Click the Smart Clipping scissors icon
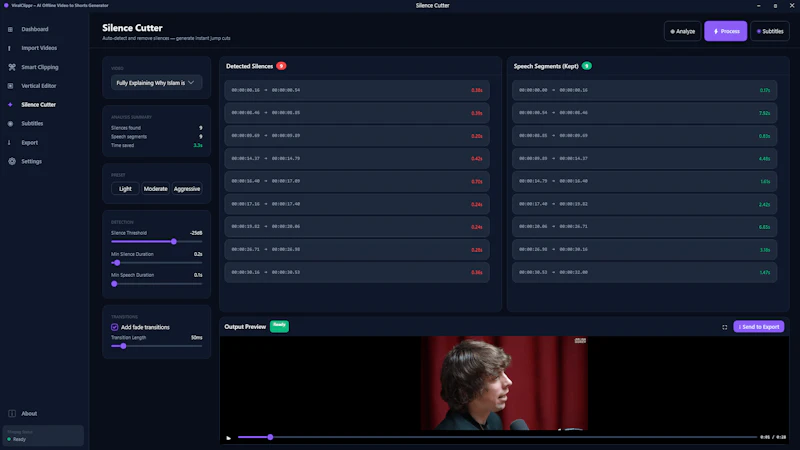The height and width of the screenshot is (450, 800). (x=12, y=67)
